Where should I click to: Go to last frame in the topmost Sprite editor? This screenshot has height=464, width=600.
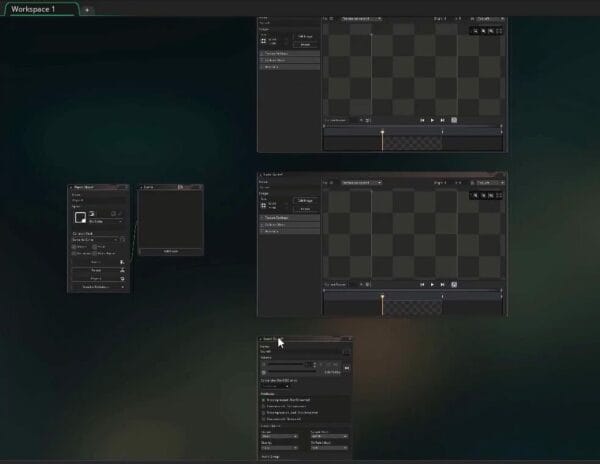pyautogui.click(x=443, y=120)
